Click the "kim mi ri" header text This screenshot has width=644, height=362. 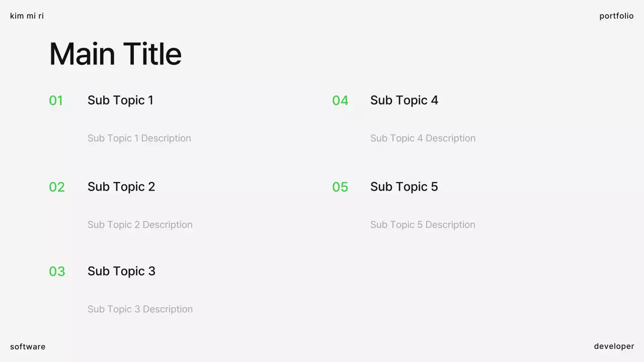click(27, 16)
